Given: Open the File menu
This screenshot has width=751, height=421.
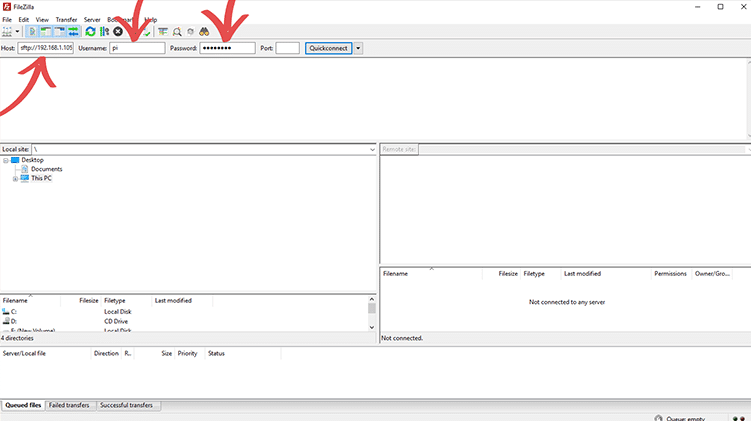Looking at the screenshot, I should click(7, 20).
